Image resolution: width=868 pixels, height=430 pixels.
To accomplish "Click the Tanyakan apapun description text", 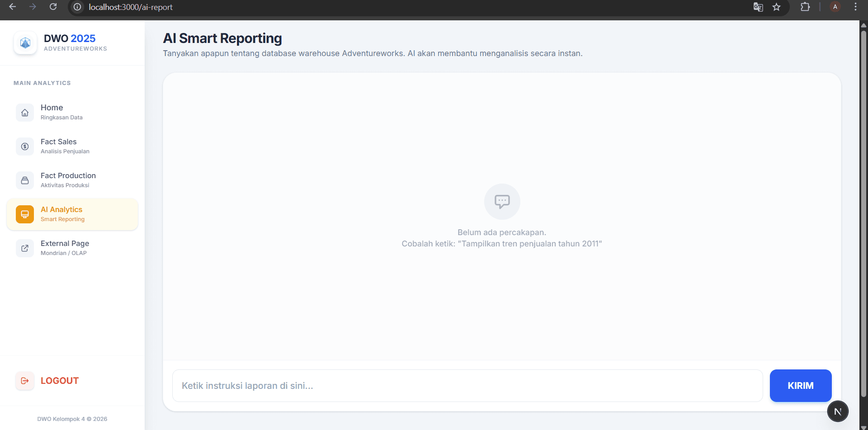I will (x=373, y=53).
